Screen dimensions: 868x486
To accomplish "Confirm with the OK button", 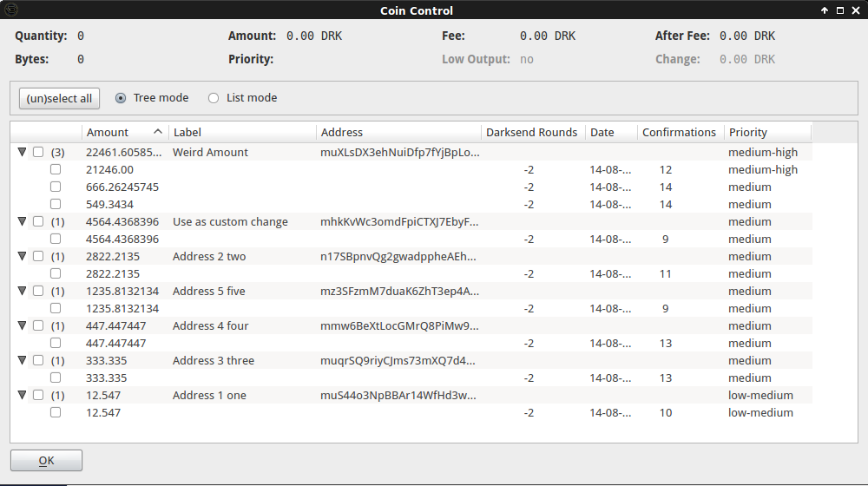I will pyautogui.click(x=47, y=461).
